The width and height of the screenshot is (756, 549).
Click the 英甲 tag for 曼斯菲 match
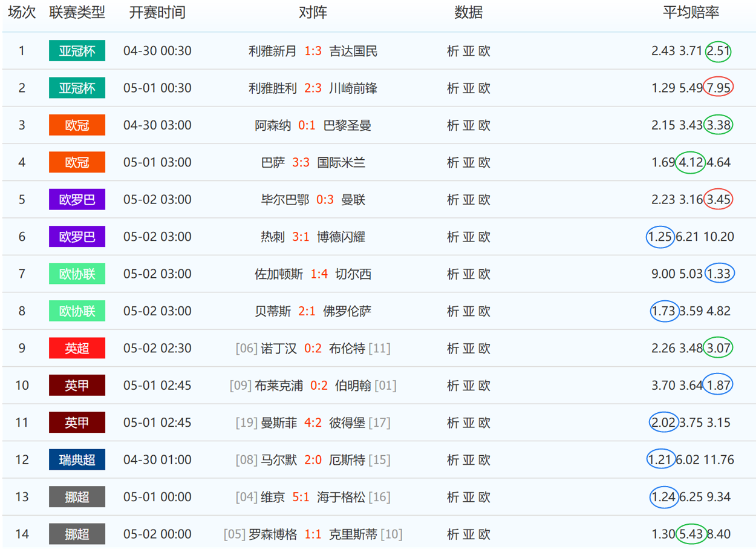(77, 422)
